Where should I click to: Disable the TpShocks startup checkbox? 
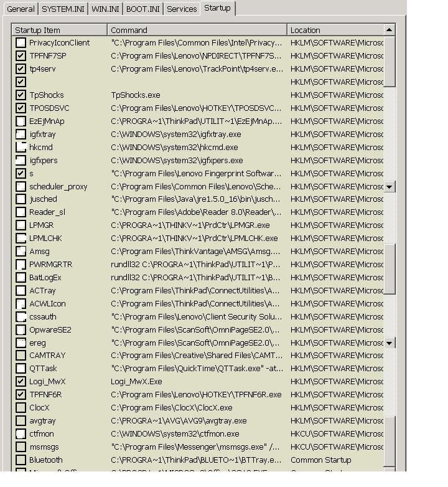(21, 95)
